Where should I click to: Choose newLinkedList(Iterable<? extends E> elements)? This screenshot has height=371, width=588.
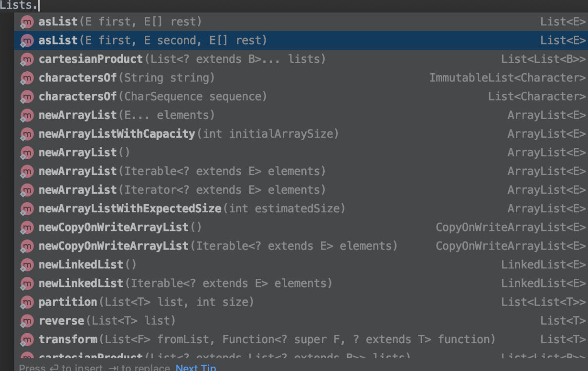(185, 284)
